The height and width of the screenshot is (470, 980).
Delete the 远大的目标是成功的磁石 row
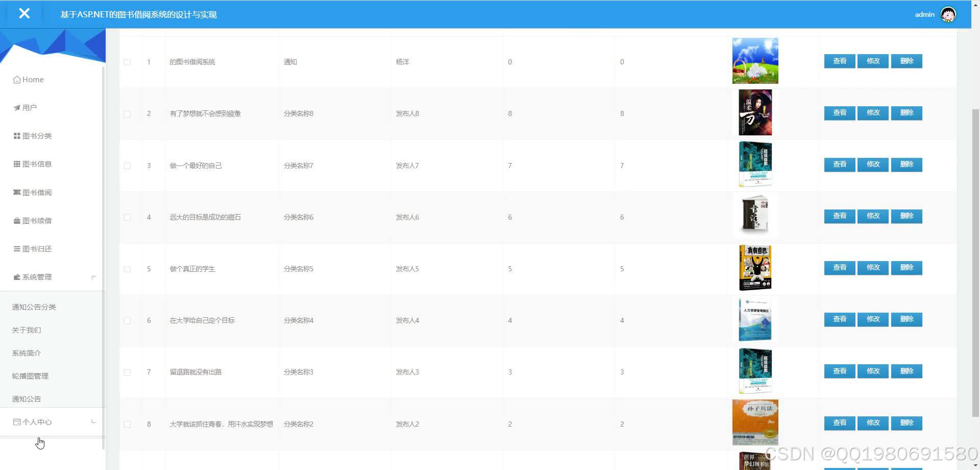tap(906, 216)
